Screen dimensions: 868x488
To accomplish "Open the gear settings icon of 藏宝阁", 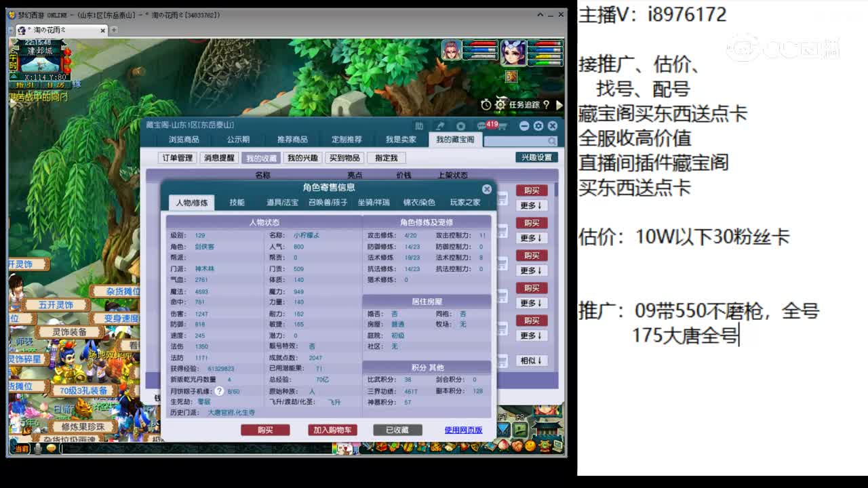I will pyautogui.click(x=538, y=126).
